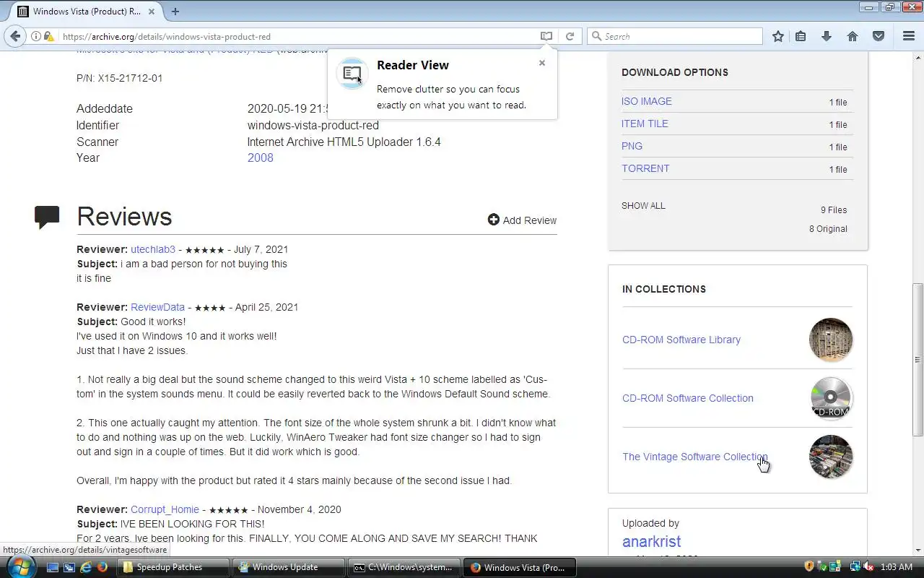Switch to Speedup Patches taskbar window
Viewport: 924px width, 578px height.
(173, 567)
